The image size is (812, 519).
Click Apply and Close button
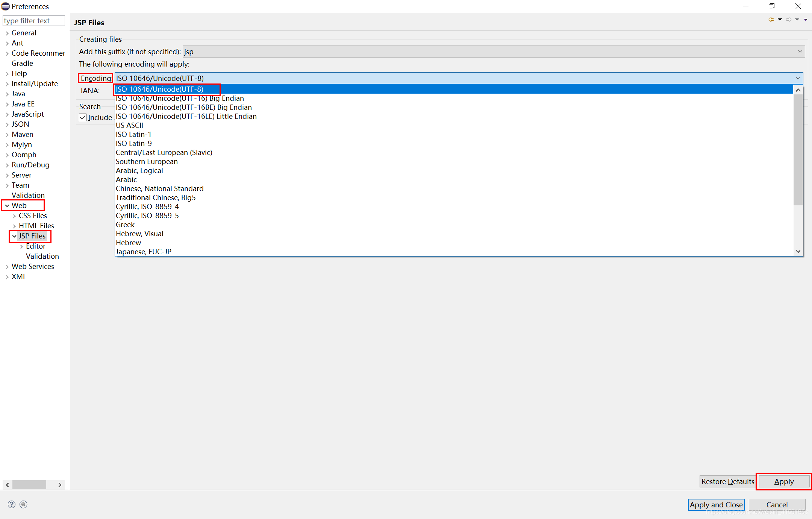point(716,505)
